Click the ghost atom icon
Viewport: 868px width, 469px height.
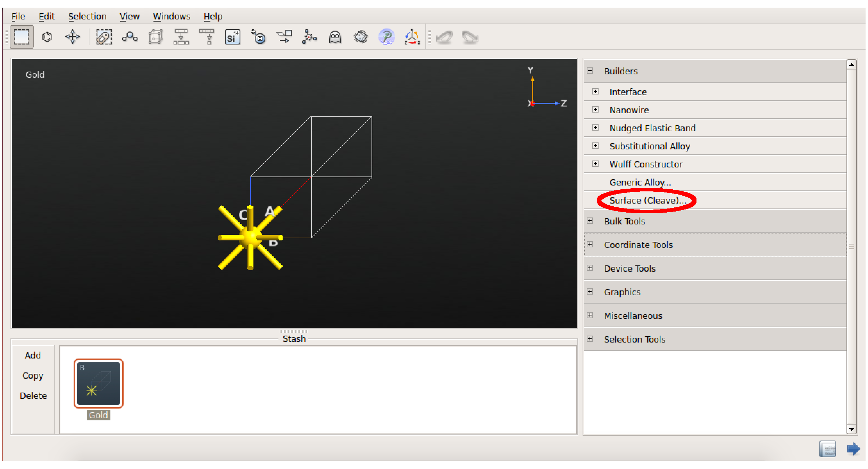point(335,37)
